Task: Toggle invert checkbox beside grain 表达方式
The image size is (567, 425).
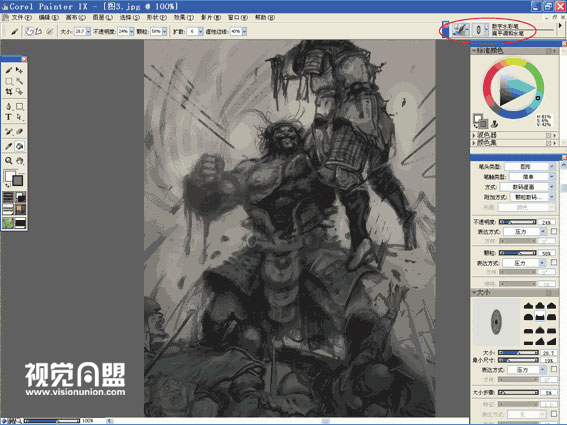Action: click(554, 263)
